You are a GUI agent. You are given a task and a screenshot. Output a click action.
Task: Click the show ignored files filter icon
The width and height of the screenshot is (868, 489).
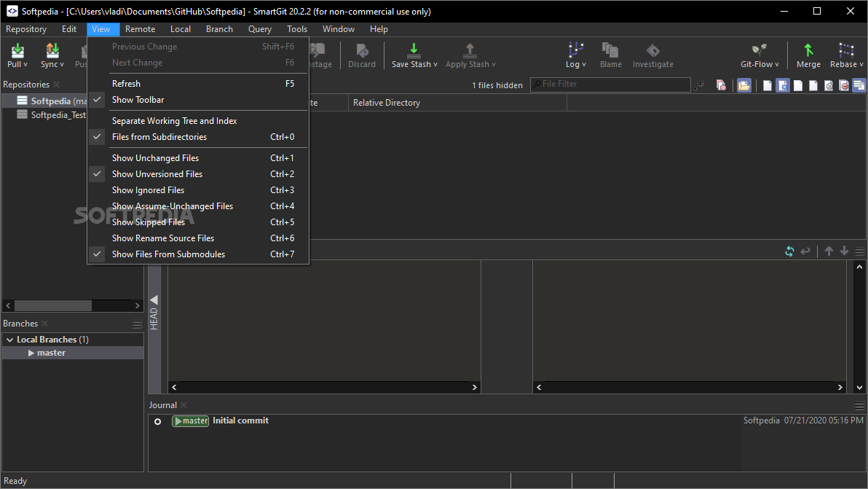pos(797,85)
